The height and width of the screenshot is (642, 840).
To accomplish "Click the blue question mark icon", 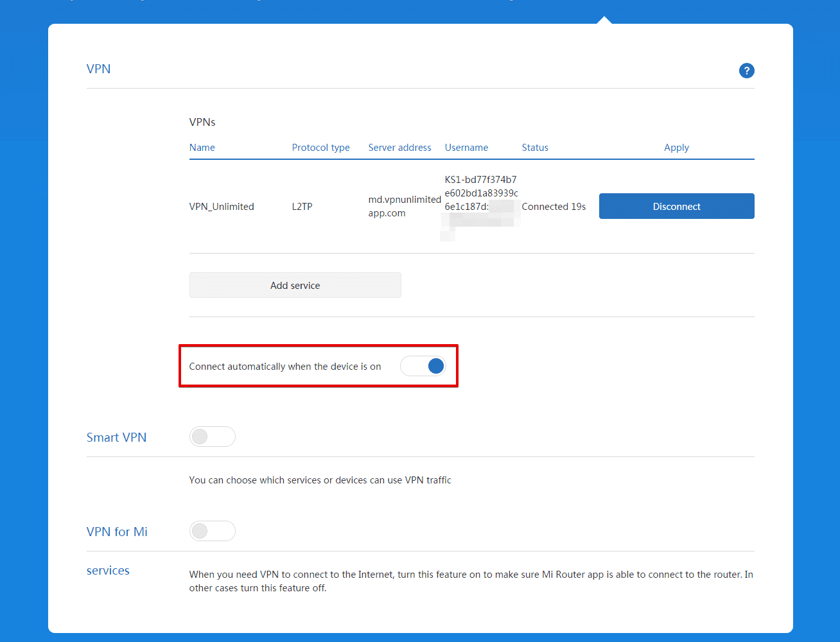I will (746, 71).
